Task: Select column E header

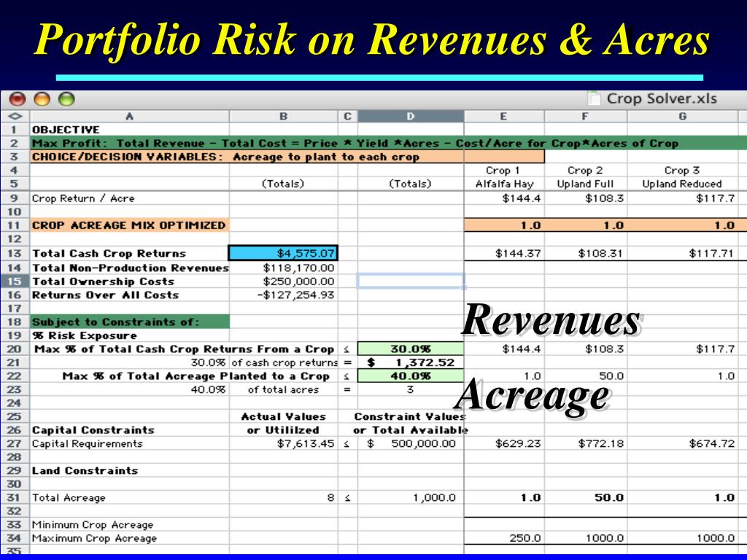Action: [x=503, y=116]
